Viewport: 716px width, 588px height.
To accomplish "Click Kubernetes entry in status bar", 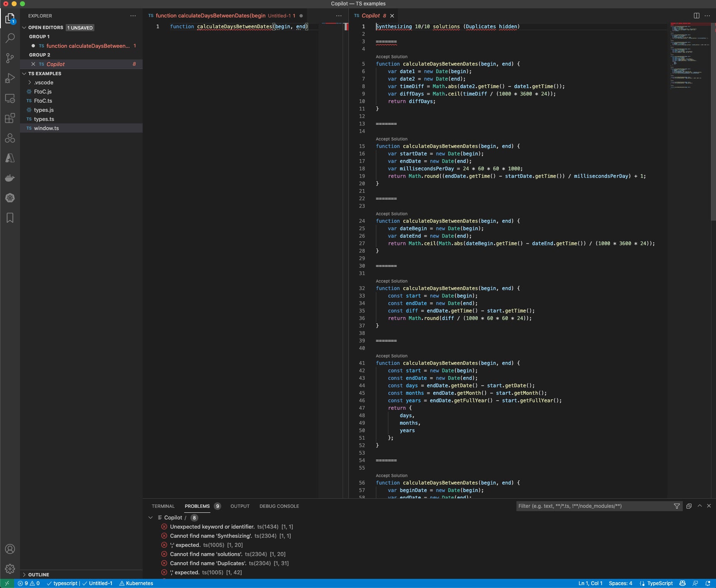I will 136,583.
